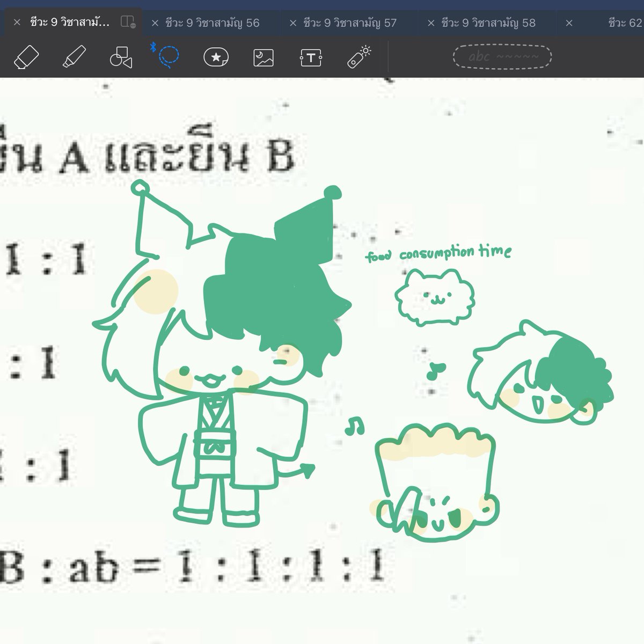Tap the 'ab = 1 : 1 : 1 : 1' ratio line
The image size is (644, 644).
tap(226, 568)
